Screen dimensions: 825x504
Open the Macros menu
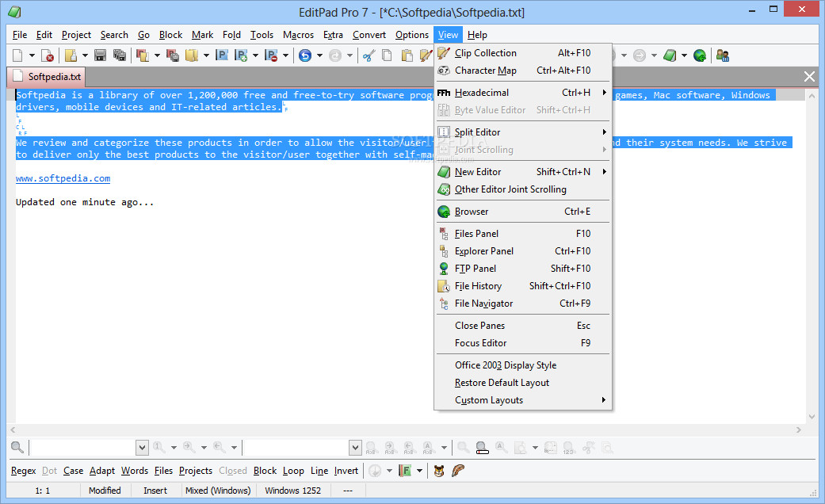click(298, 35)
